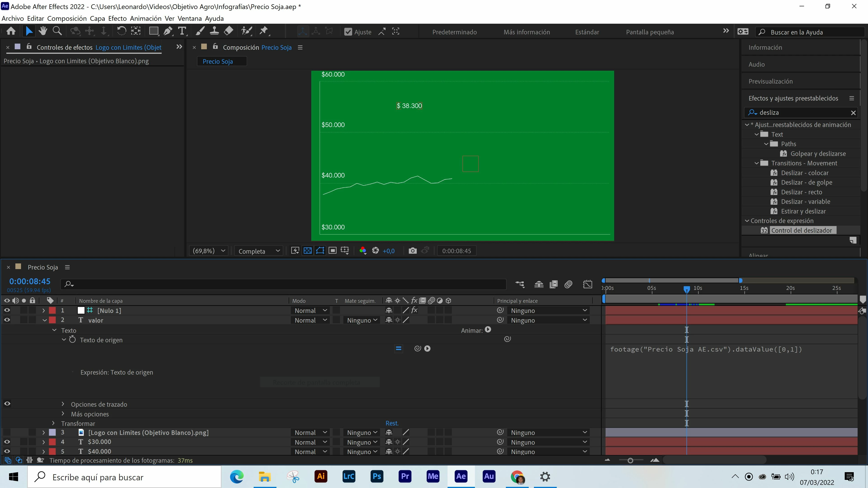Collapse the Transitions - Movement folder

point(757,163)
